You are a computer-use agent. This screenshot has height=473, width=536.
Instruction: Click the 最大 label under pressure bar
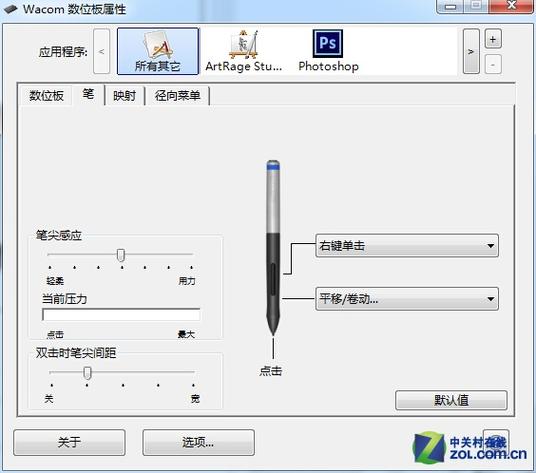coord(186,334)
